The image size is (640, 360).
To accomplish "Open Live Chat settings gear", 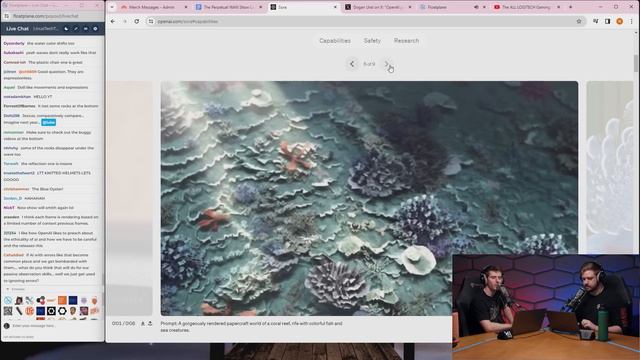I will coord(96,29).
